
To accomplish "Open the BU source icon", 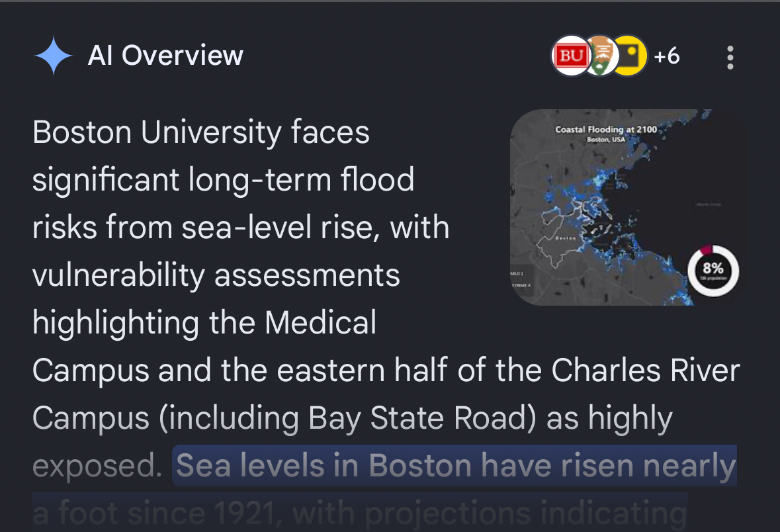I will point(570,56).
